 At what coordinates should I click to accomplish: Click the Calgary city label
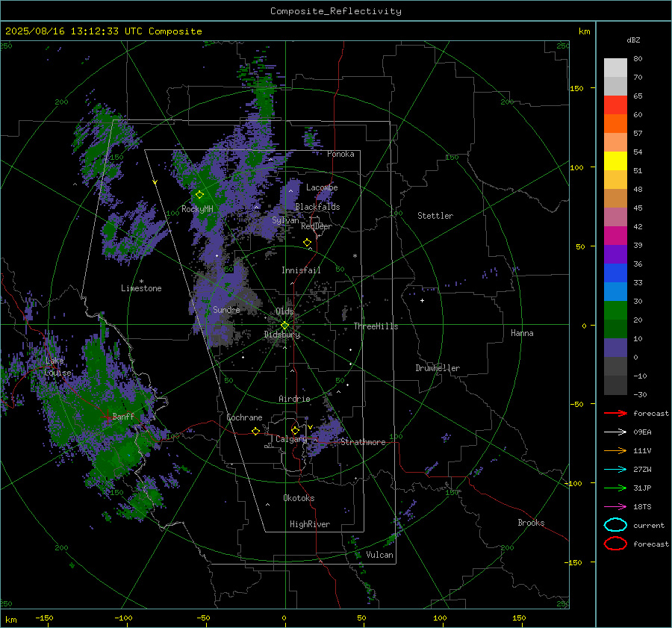click(291, 439)
